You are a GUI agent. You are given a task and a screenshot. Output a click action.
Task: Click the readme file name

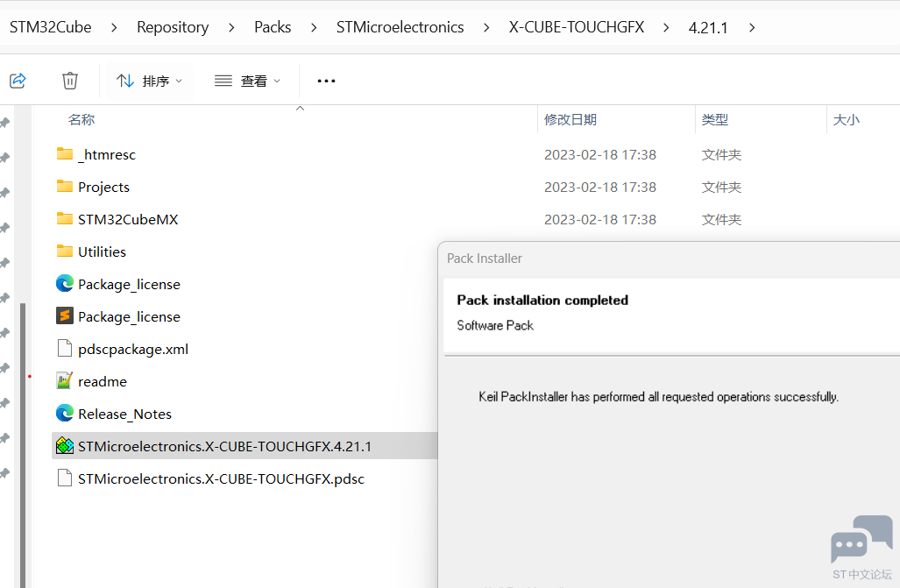click(x=103, y=381)
